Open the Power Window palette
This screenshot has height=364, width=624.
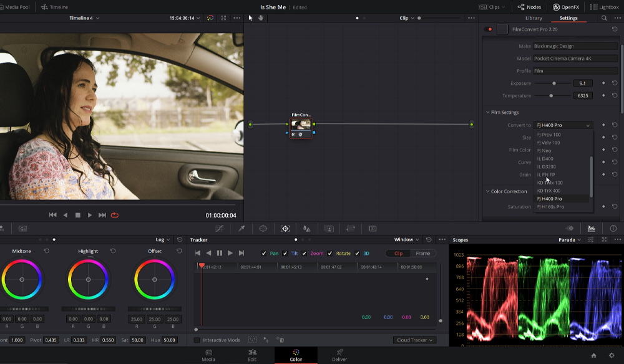tap(263, 229)
